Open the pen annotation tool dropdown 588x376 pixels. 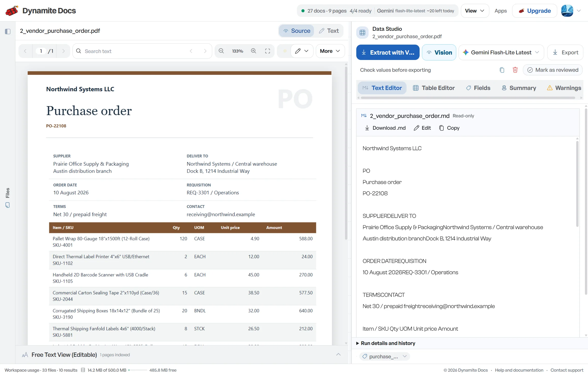[x=302, y=51]
